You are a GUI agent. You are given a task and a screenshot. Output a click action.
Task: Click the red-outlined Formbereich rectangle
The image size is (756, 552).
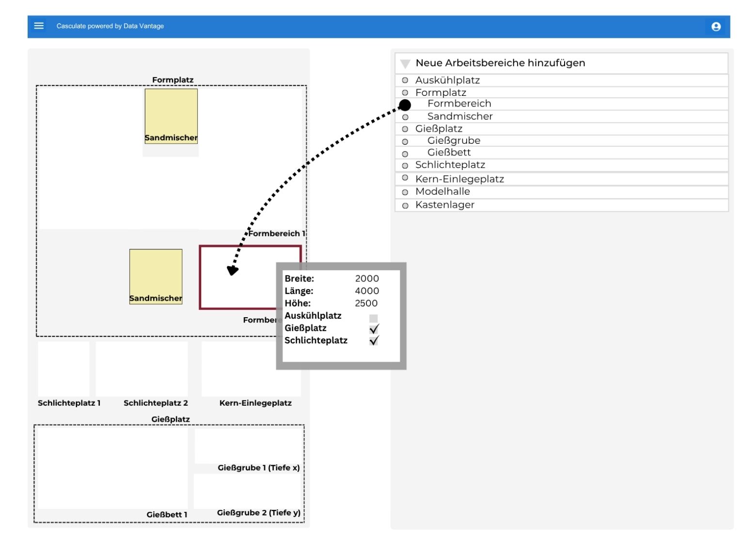[x=237, y=277]
